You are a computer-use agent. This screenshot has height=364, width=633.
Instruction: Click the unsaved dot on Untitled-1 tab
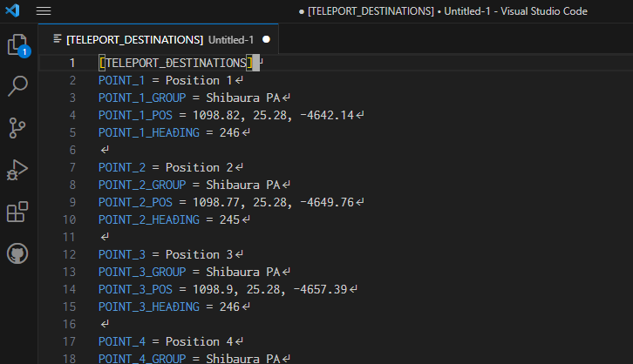pos(266,39)
